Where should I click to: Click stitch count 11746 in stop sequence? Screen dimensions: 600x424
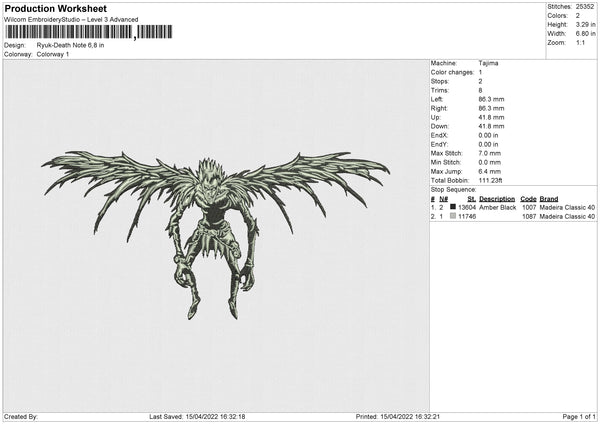click(467, 217)
